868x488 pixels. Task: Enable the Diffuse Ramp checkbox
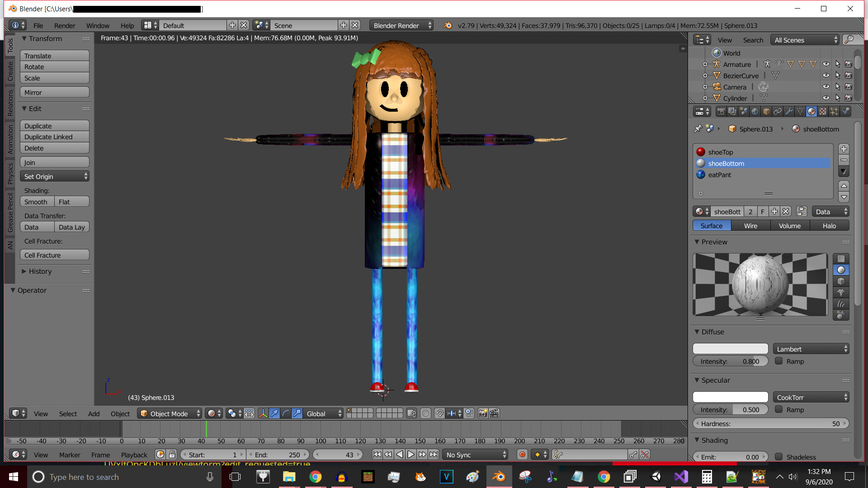click(x=779, y=361)
